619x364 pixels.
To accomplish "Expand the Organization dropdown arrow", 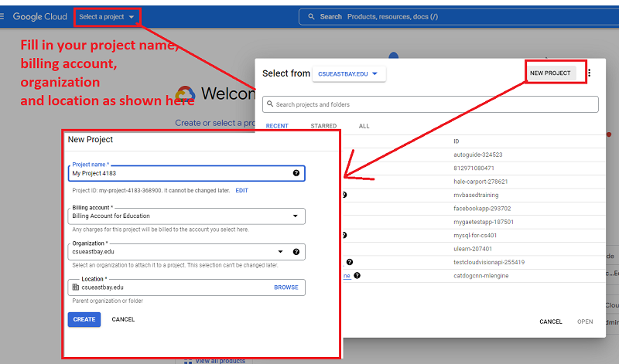I will [280, 252].
